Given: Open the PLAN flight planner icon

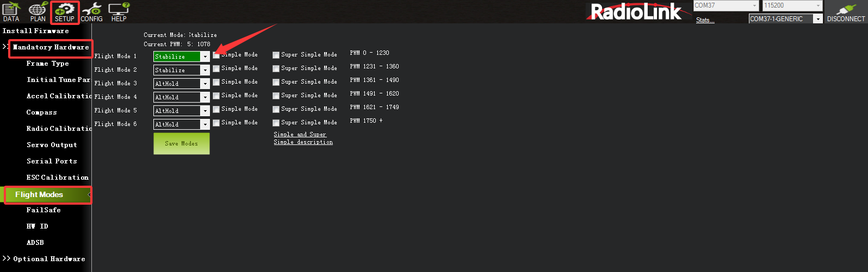Looking at the screenshot, I should point(38,11).
